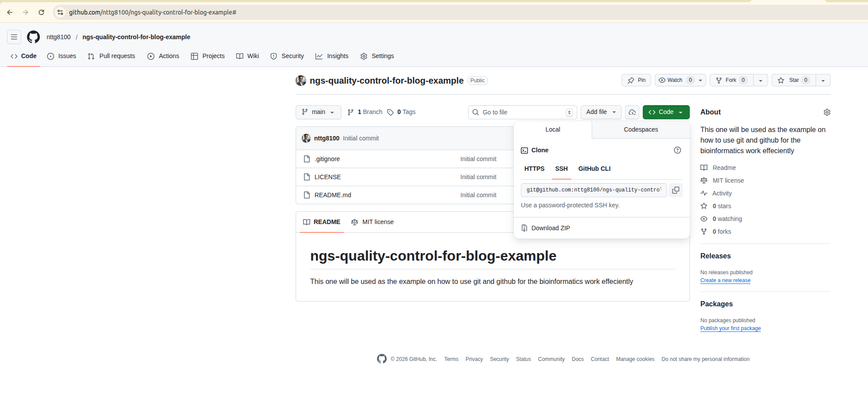The image size is (868, 401).
Task: Expand the Fork options dropdown arrow
Action: tap(760, 80)
